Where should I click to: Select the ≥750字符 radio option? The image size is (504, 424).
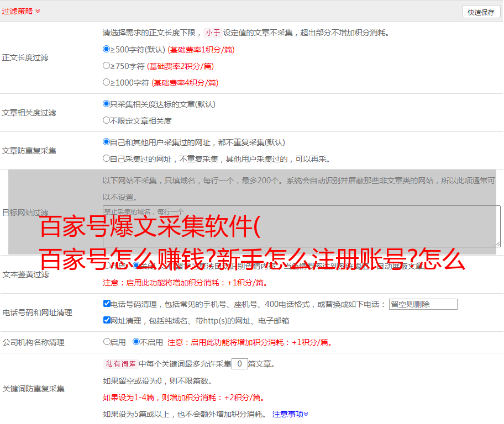[x=107, y=66]
